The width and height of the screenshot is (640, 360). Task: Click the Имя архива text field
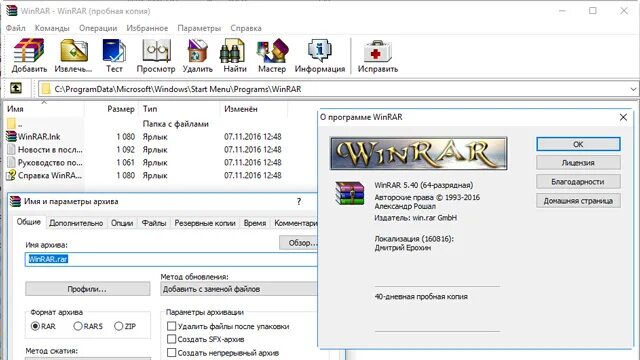point(171,259)
